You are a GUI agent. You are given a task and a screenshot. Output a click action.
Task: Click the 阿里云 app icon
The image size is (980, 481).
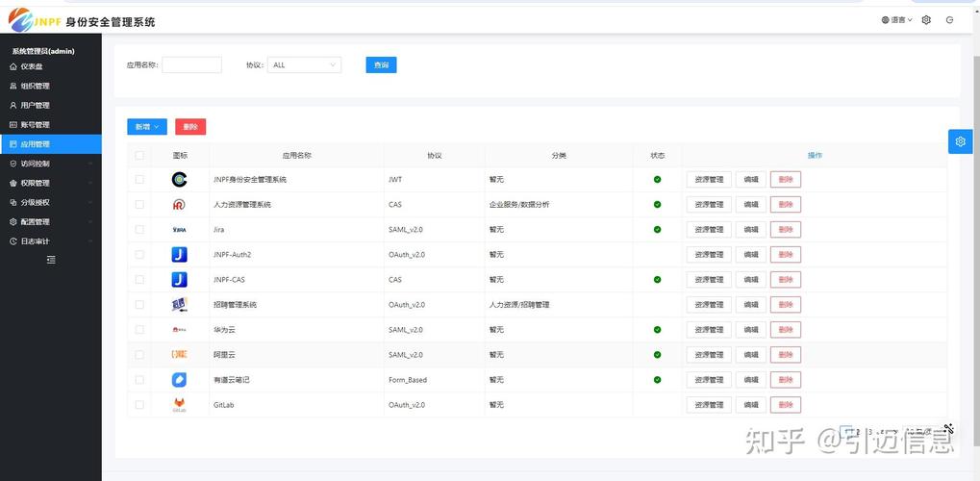[180, 355]
